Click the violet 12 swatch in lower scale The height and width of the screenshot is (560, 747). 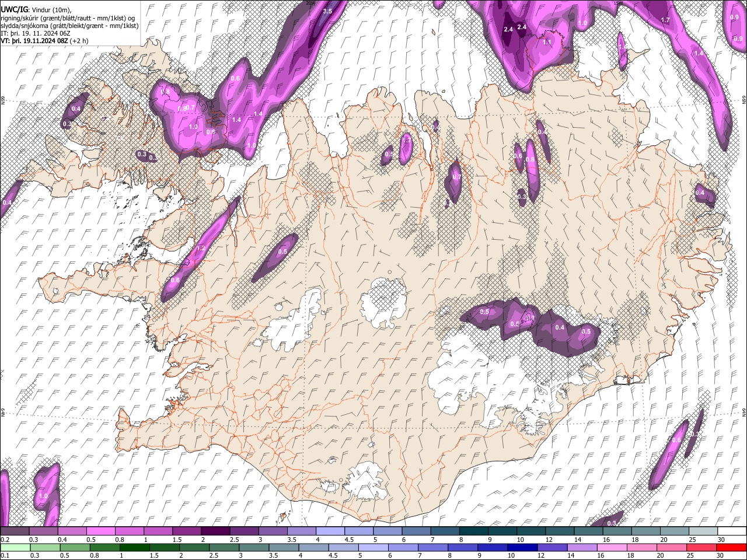pos(553,547)
